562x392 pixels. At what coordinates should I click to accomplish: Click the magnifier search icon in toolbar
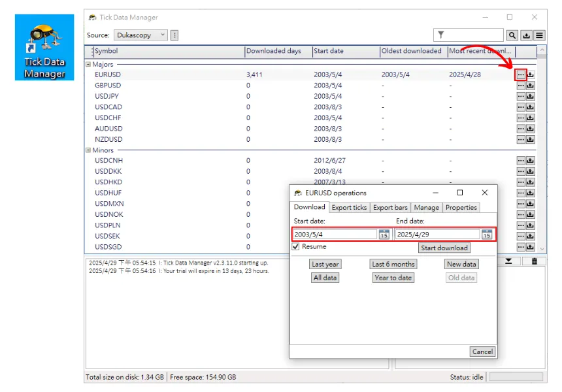point(512,35)
